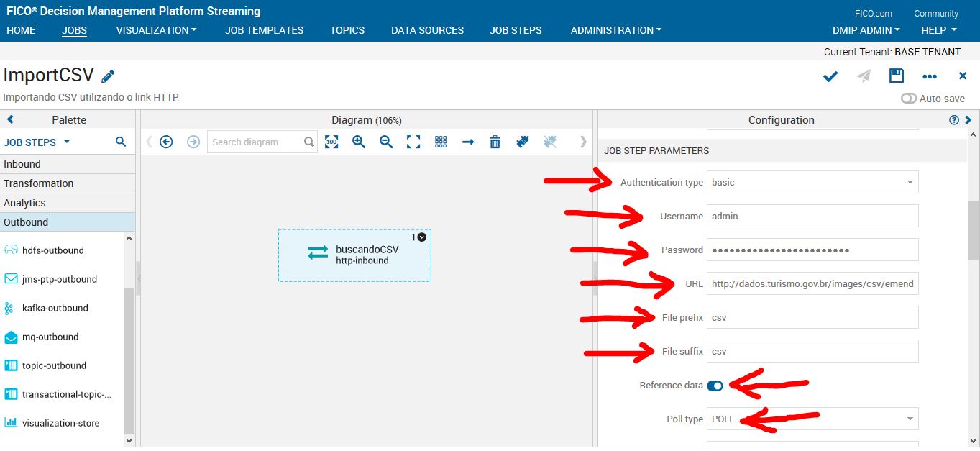Enable the Auto-save toggle
980x451 pixels.
coord(909,98)
